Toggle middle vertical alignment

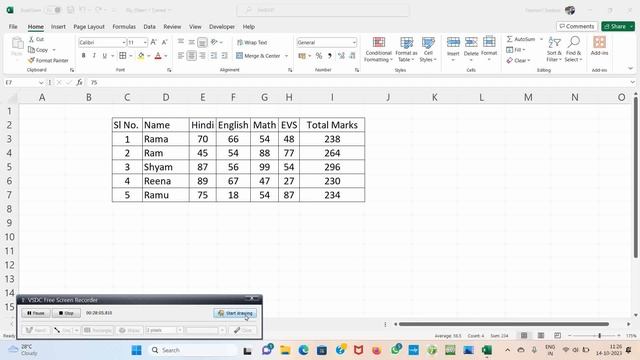tap(191, 42)
